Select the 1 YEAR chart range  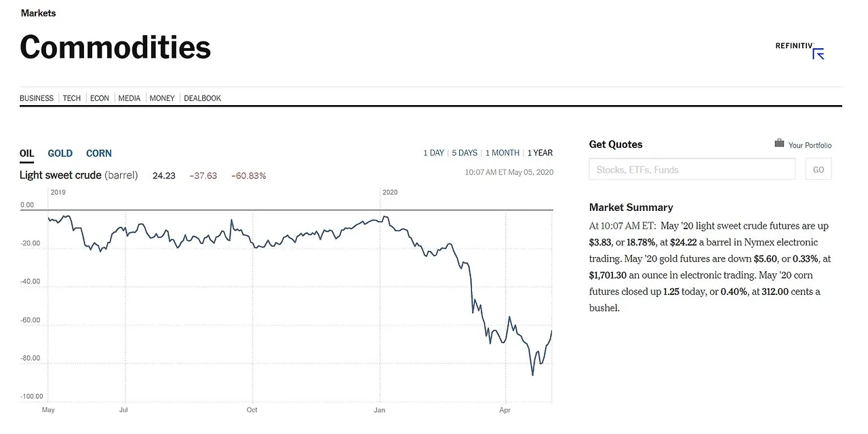click(540, 153)
